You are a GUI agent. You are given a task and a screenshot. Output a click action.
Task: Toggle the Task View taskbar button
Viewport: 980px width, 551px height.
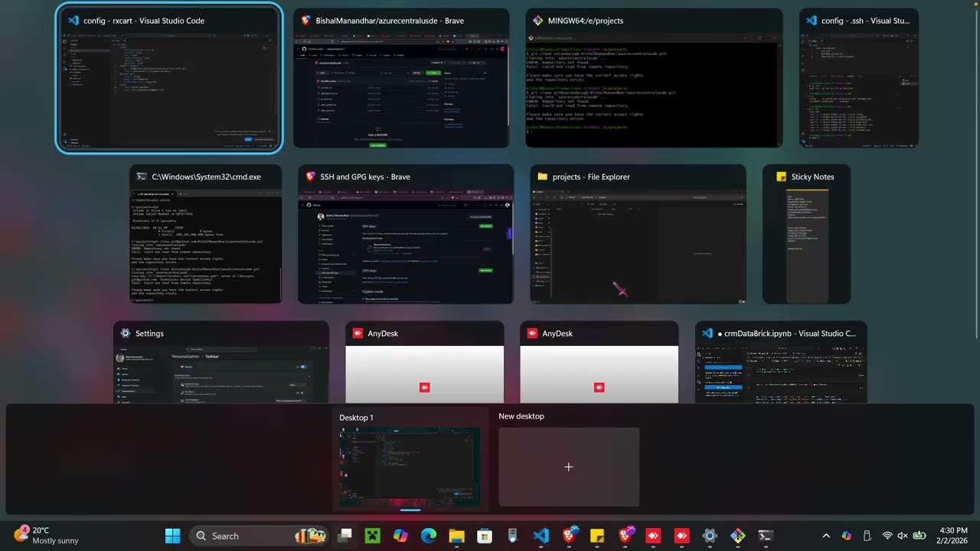[345, 536]
